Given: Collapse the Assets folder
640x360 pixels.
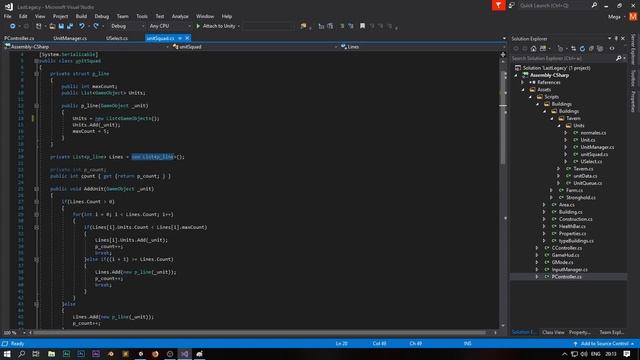Looking at the screenshot, I should (x=523, y=90).
